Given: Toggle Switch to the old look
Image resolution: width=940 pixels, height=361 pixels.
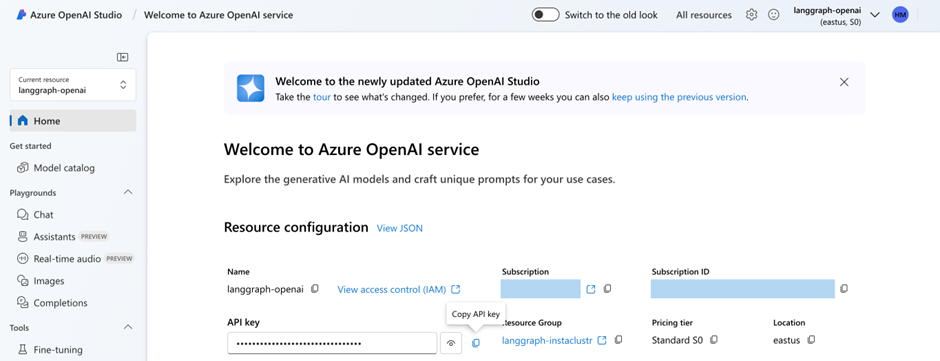Looking at the screenshot, I should pos(546,15).
